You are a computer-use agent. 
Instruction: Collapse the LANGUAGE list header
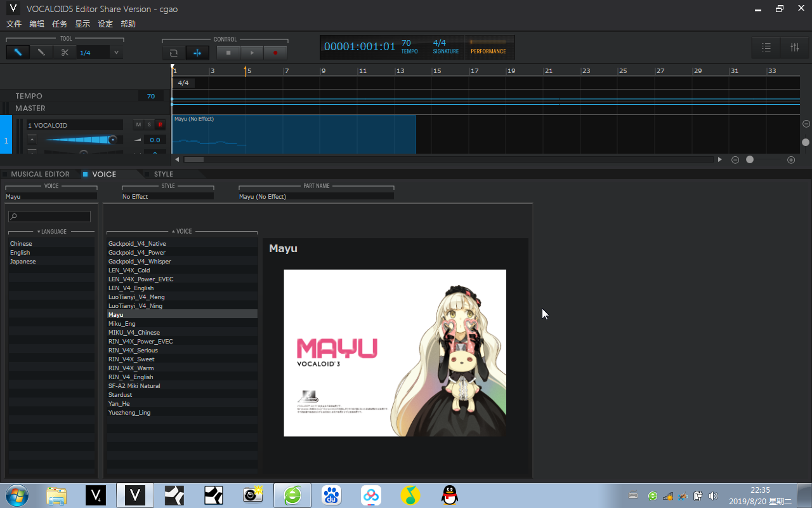pos(51,232)
